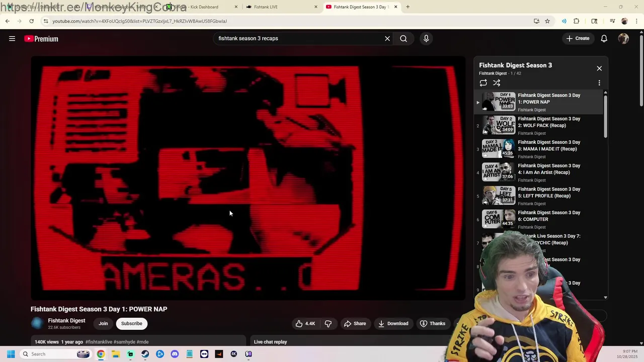Open YouTube notifications bell
Image resolution: width=644 pixels, height=362 pixels.
pos(604,38)
